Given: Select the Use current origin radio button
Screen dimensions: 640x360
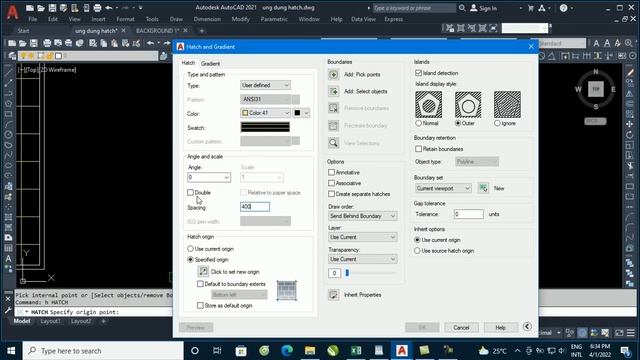Looking at the screenshot, I should pyautogui.click(x=190, y=249).
